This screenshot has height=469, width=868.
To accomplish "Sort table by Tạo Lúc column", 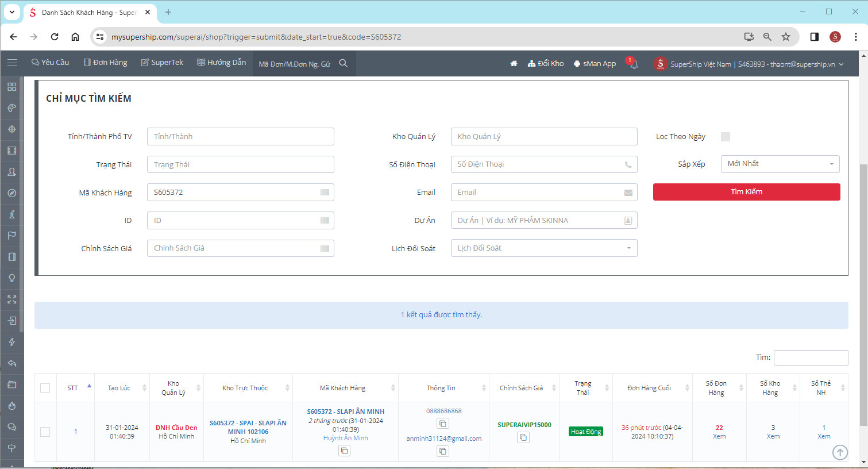I will [x=122, y=388].
